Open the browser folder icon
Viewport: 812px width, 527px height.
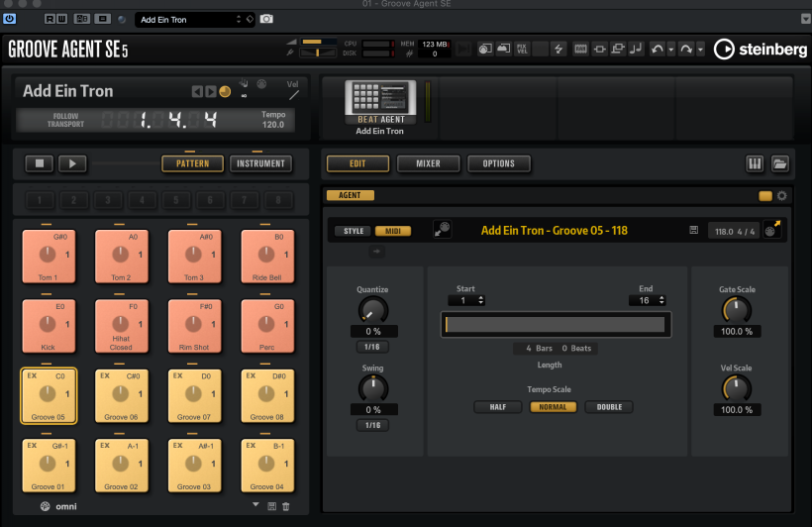pos(780,163)
